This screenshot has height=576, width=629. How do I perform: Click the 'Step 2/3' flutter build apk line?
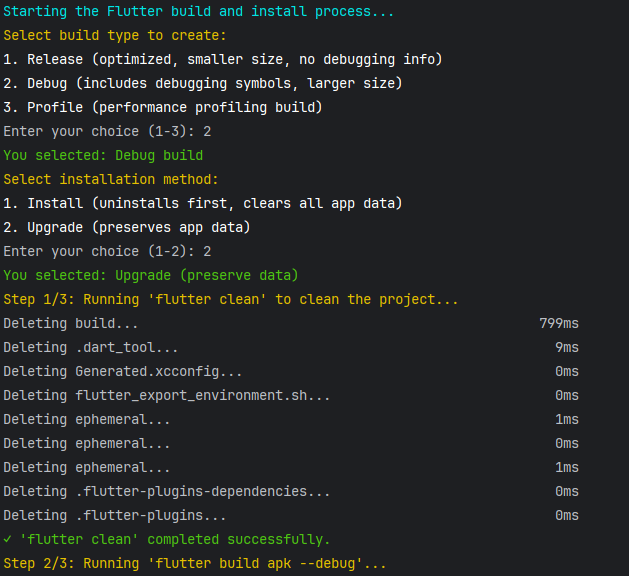coord(195,564)
